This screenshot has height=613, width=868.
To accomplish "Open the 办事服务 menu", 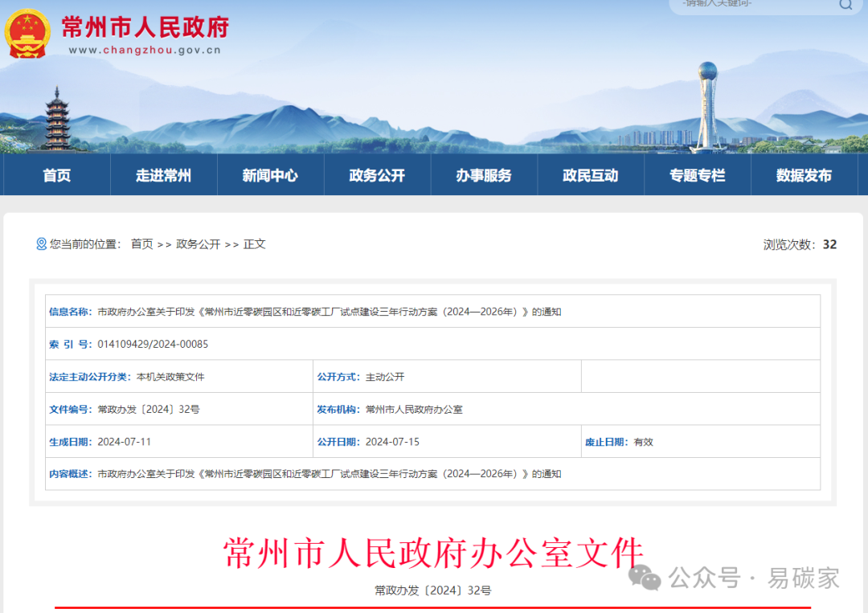I will 484,175.
